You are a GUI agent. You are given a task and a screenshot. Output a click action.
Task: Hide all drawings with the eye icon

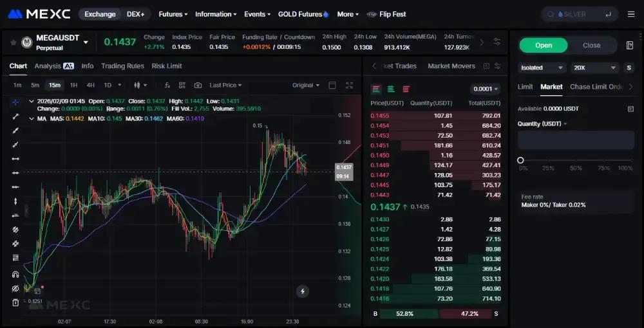point(15,289)
